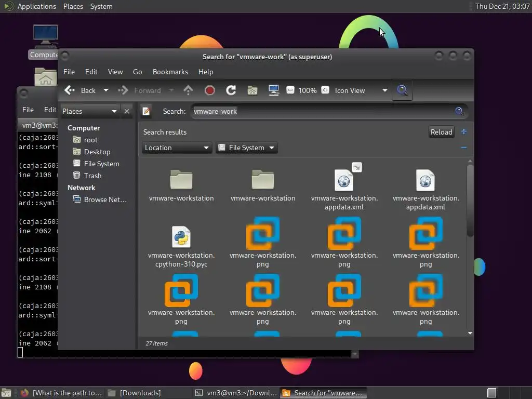Click the Search for vmware taskbar button
532x399 pixels.
coord(323,393)
